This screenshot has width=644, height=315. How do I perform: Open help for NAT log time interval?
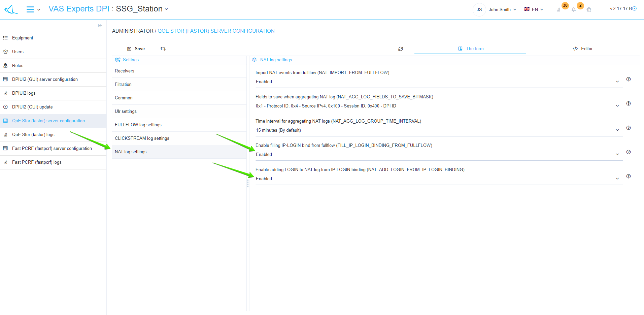(628, 128)
